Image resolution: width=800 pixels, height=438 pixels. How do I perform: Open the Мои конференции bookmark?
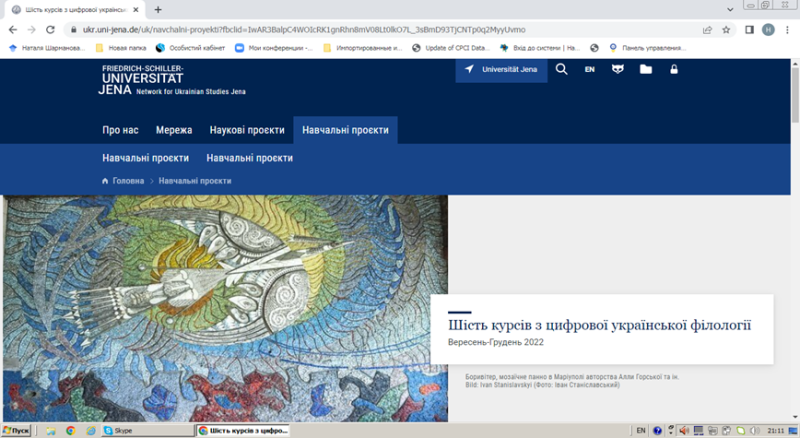(x=274, y=48)
